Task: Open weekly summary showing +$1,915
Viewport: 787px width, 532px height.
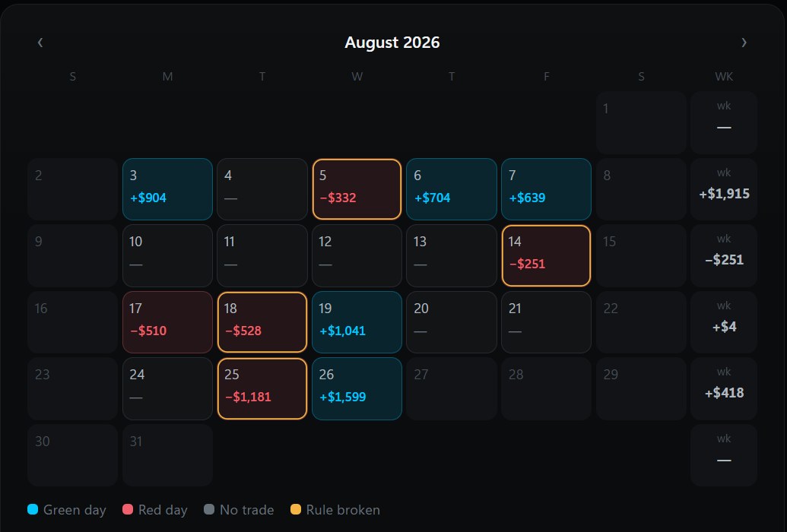Action: pyautogui.click(x=724, y=189)
